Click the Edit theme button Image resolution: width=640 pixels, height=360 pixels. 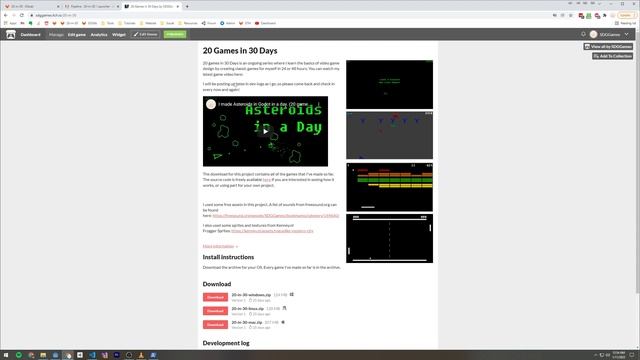pyautogui.click(x=146, y=34)
